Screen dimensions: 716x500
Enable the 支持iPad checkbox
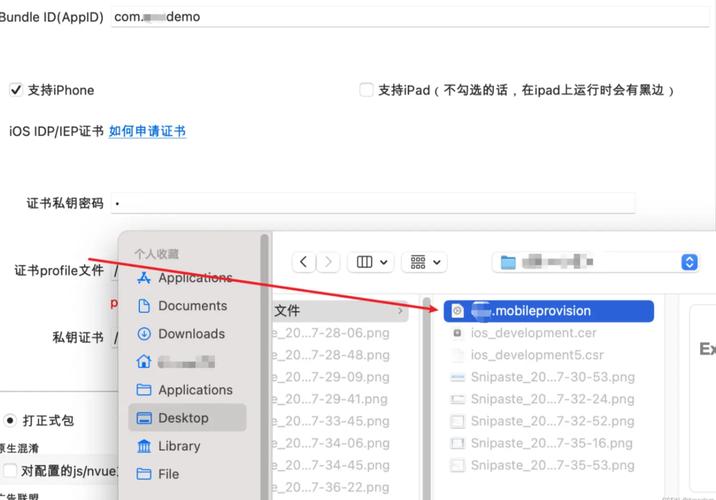366,90
